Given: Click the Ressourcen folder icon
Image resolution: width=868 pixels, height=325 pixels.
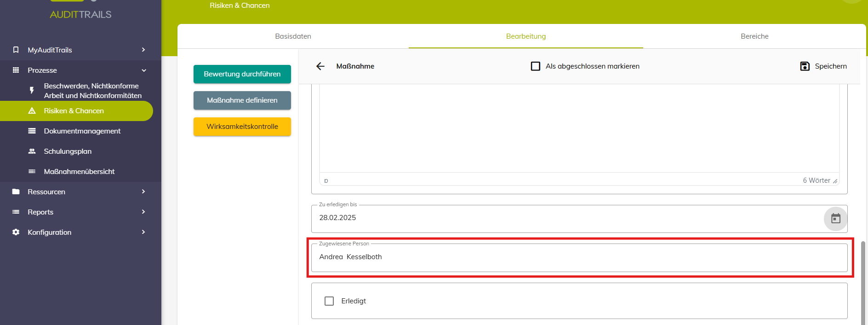Looking at the screenshot, I should pos(16,192).
